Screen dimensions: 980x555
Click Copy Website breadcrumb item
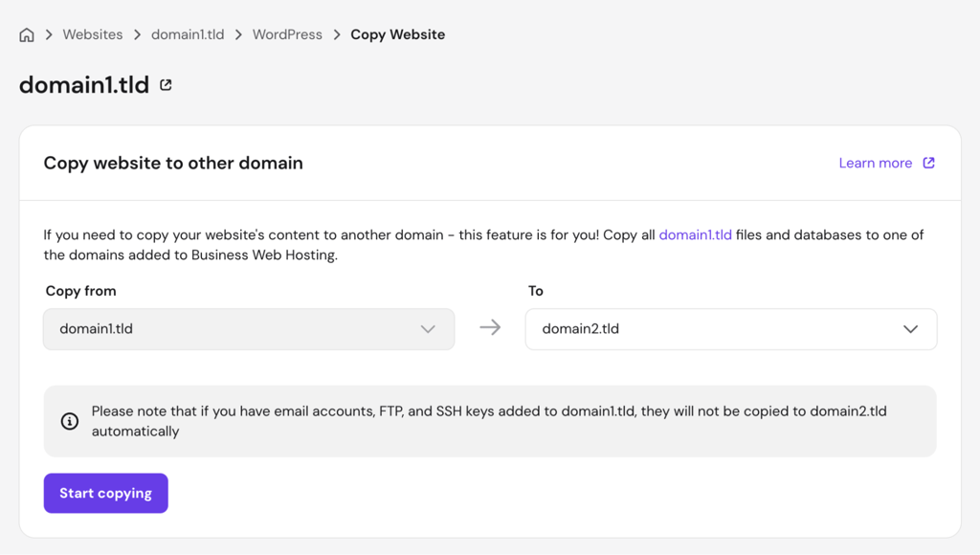397,35
